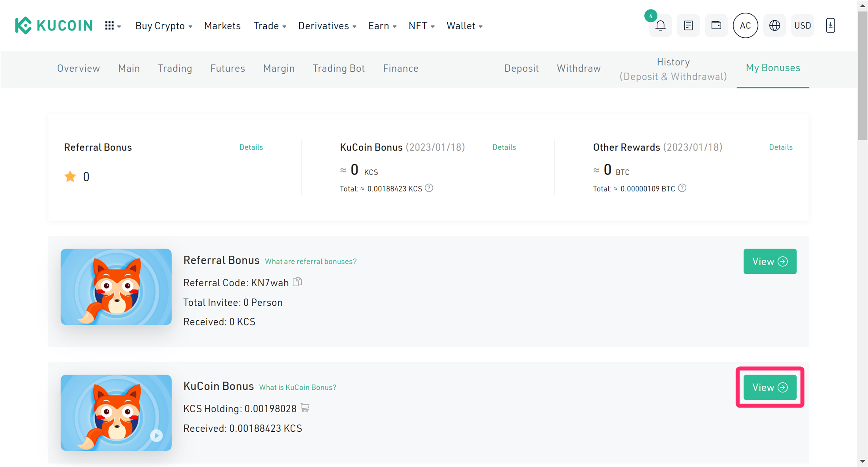
Task: Click help icon next to Other Rewards total
Action: coord(682,188)
